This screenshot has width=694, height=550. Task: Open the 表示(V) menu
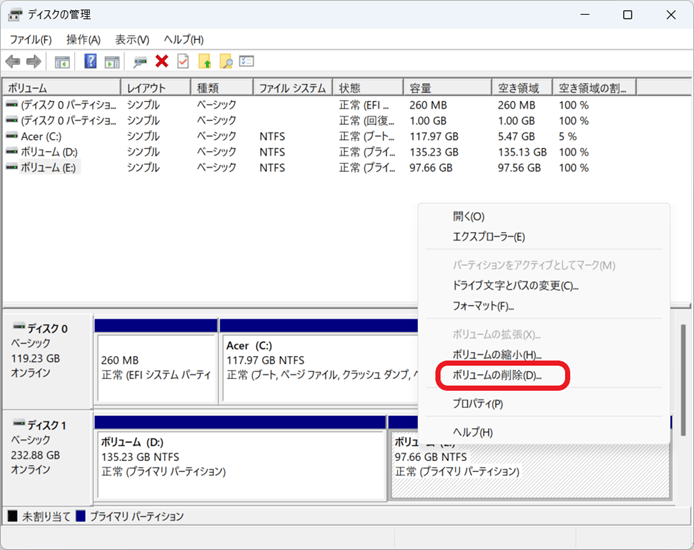(x=132, y=39)
